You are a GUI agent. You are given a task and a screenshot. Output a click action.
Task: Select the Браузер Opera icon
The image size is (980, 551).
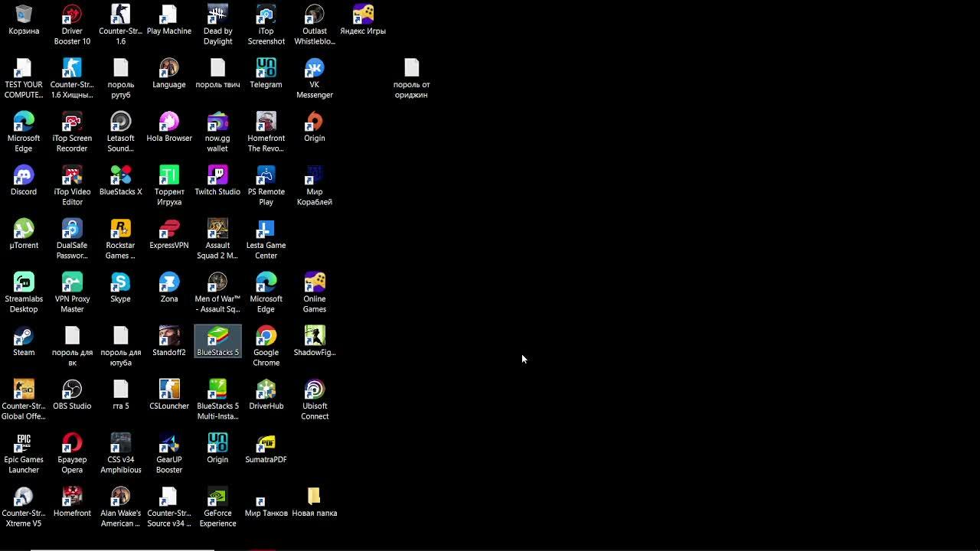coord(72,453)
